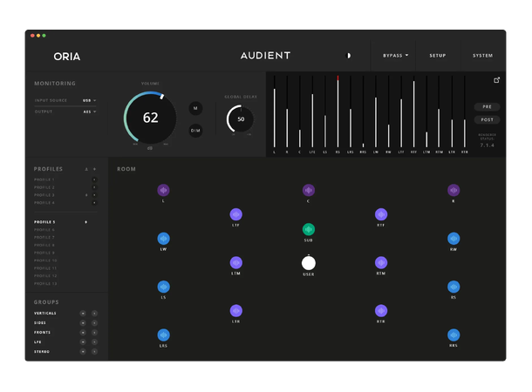532x392 pixels.
Task: Select PROFILE 8 in the list
Action: [44, 245]
